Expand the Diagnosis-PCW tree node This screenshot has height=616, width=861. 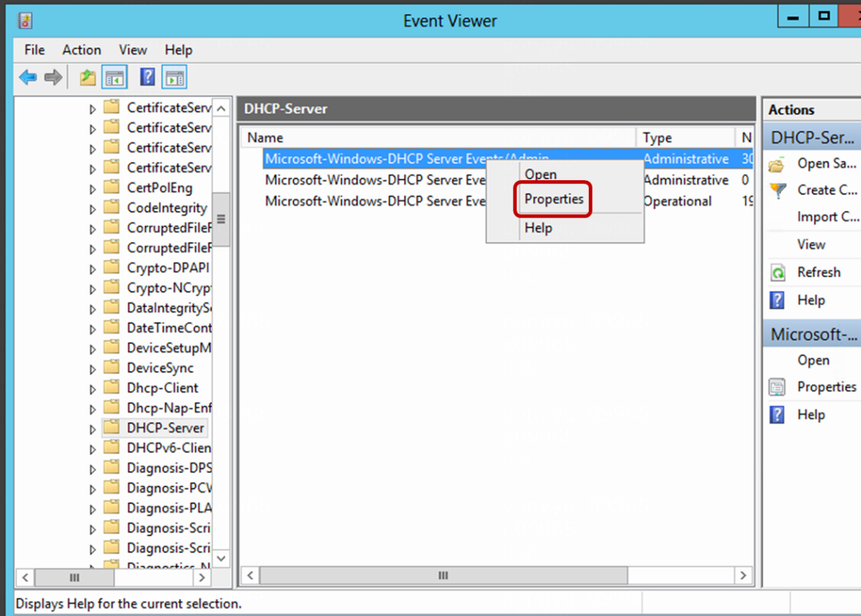(x=92, y=489)
